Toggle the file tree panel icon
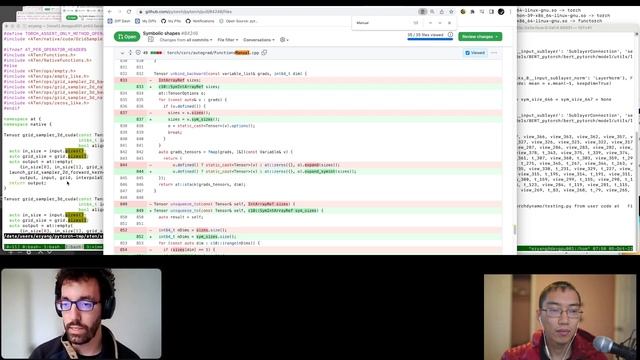 click(x=151, y=40)
